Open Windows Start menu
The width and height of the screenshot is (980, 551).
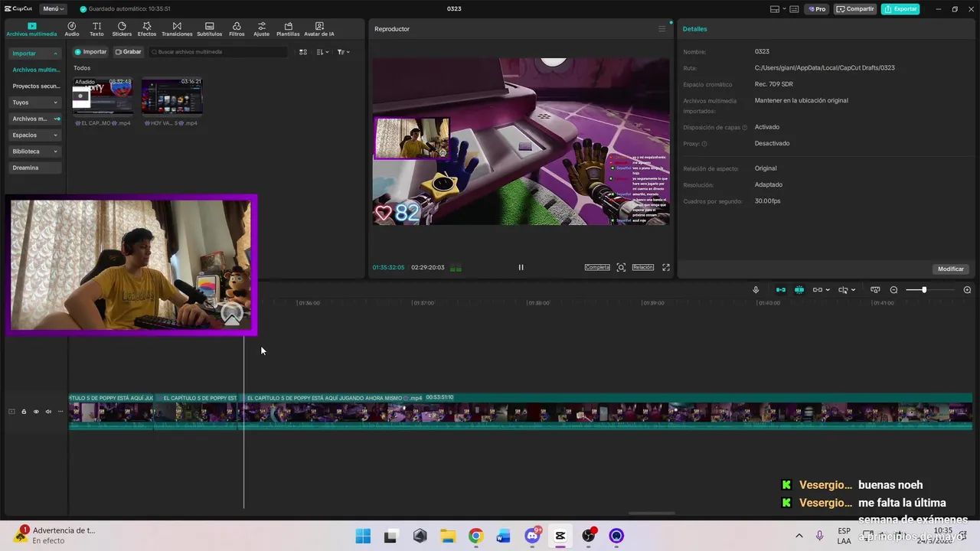363,536
